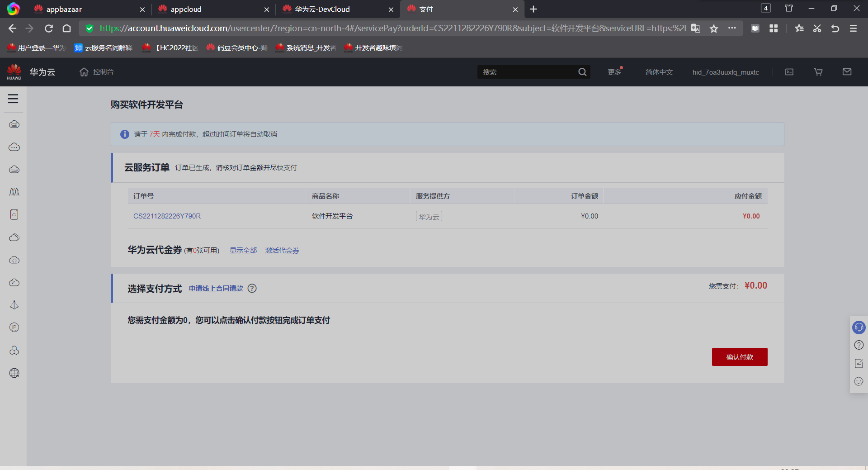
Task: Switch to the 华为云-DevCloud tab
Action: click(337, 9)
